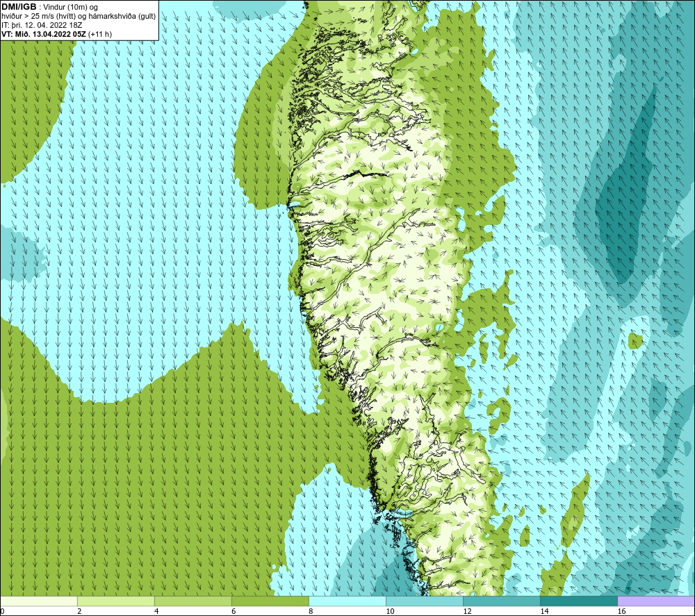This screenshot has height=616, width=695.
Task: Click the scale label '2'
Action: tap(79, 611)
